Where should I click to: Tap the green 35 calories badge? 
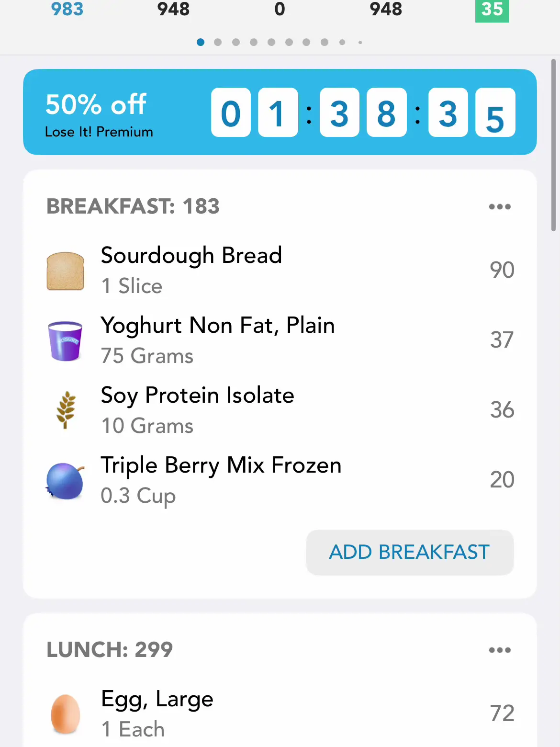pos(492,10)
